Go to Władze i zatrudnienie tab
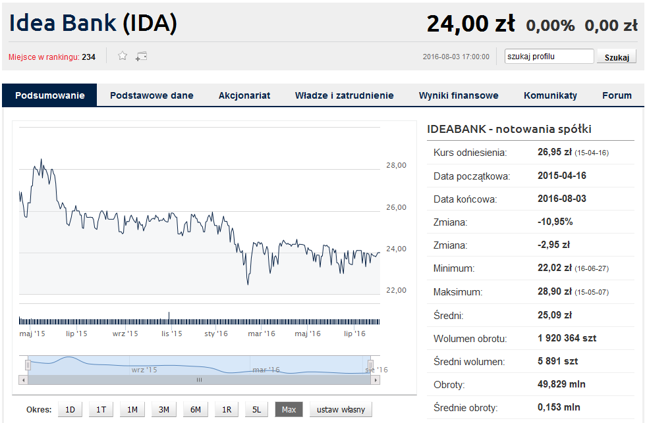The height and width of the screenshot is (423, 645). click(x=344, y=95)
